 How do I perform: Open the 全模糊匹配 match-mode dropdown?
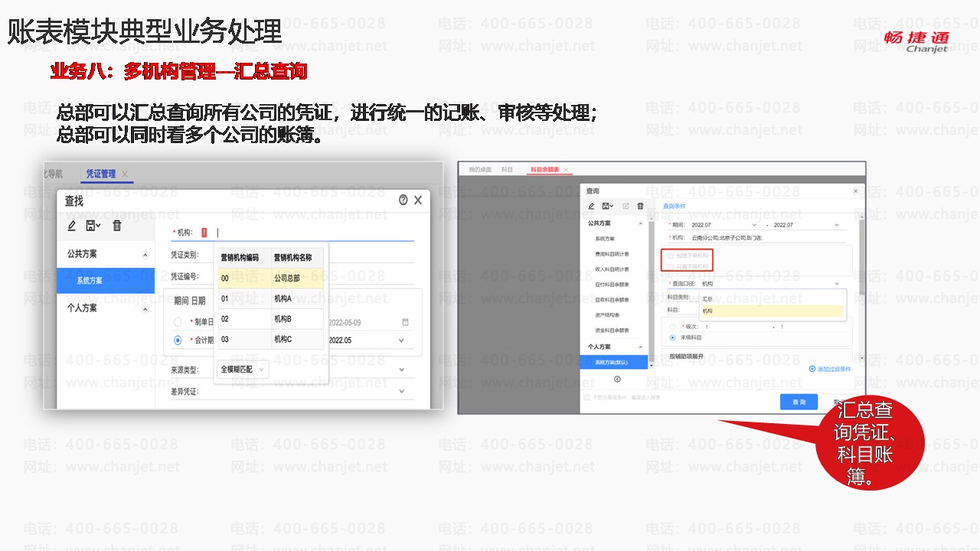tap(243, 370)
